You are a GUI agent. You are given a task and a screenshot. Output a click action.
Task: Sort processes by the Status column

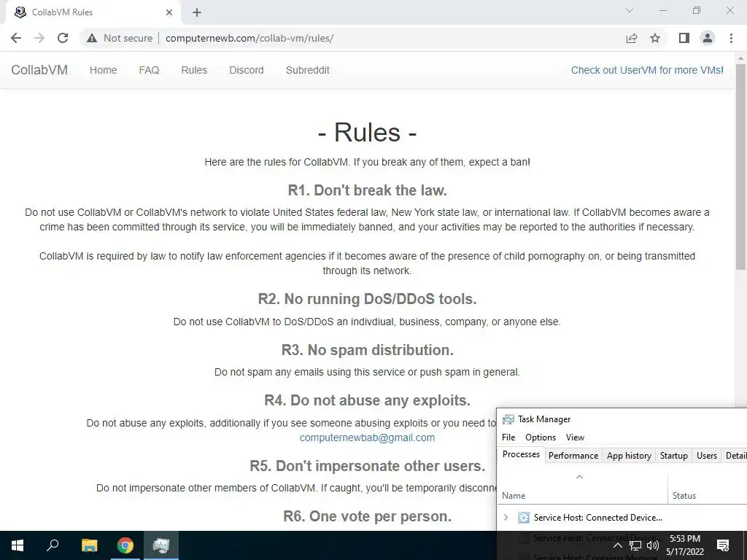tap(708, 488)
